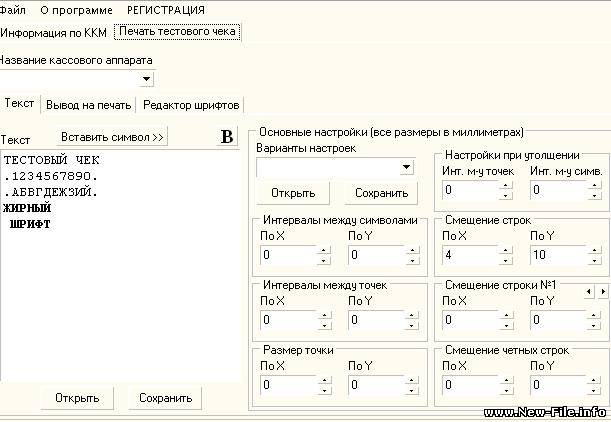
Task: Click the Инт. м-у точек field
Action: coord(471,190)
